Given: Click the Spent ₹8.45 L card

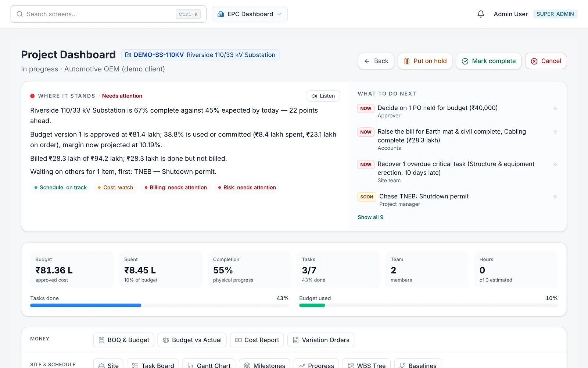Looking at the screenshot, I should point(161,270).
